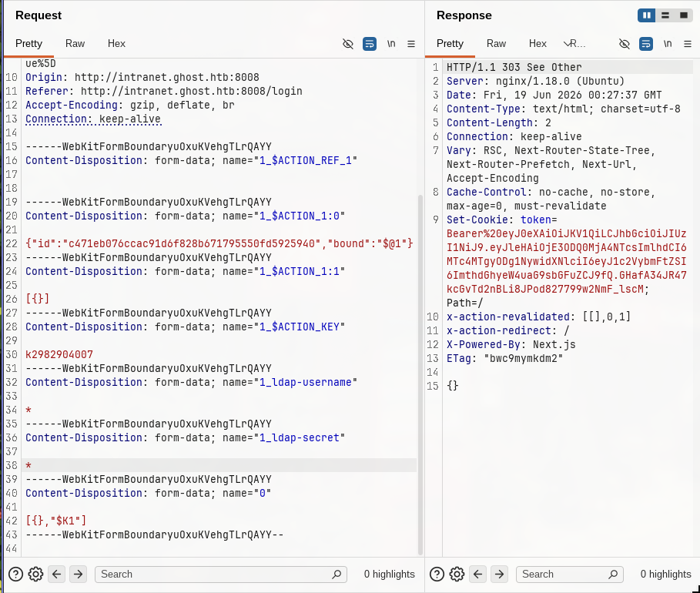The image size is (700, 593).
Task: Toggle show newlines \n in Request
Action: [x=391, y=44]
